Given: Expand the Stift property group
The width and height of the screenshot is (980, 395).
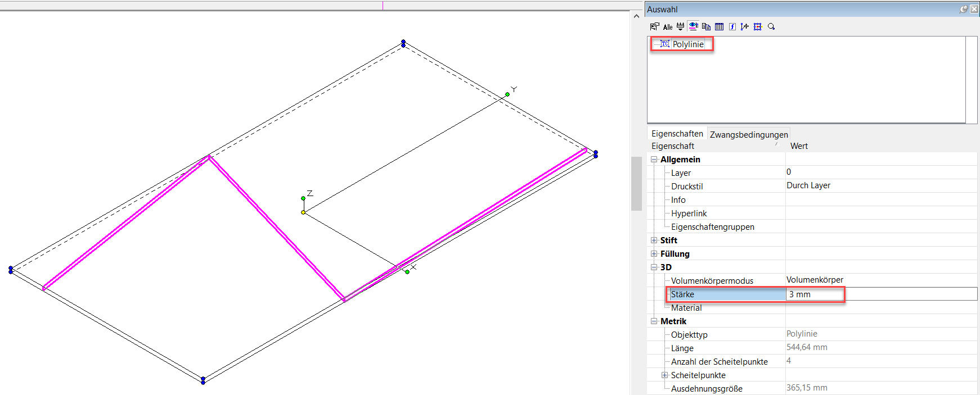Looking at the screenshot, I should coord(654,240).
